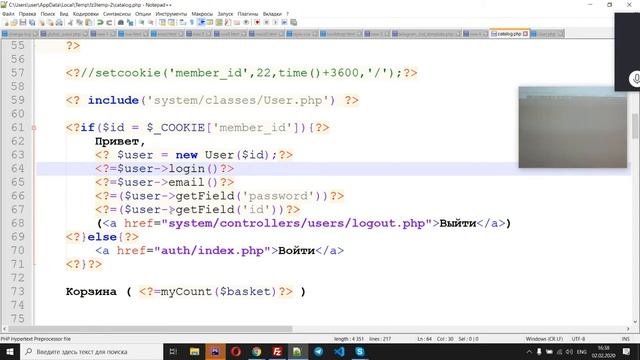Viewport: 640px width, 360px height.
Task: Click the blurred video preview thumbnail
Action: coord(573,127)
